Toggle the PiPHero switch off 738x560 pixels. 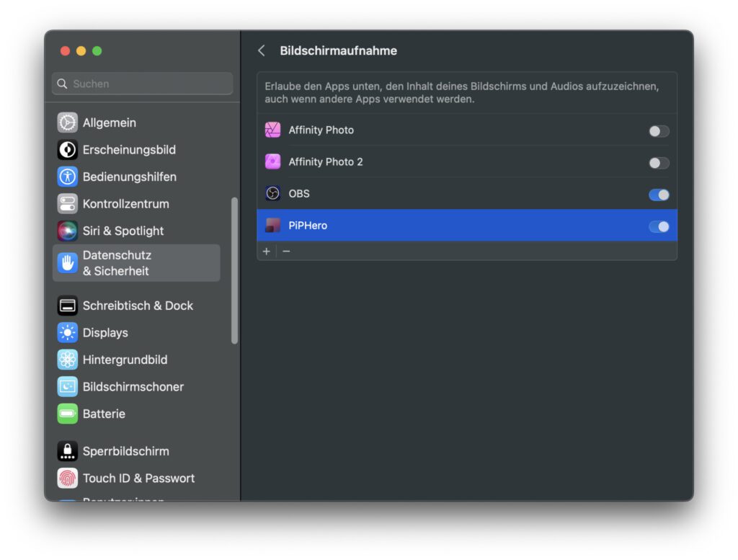658,226
